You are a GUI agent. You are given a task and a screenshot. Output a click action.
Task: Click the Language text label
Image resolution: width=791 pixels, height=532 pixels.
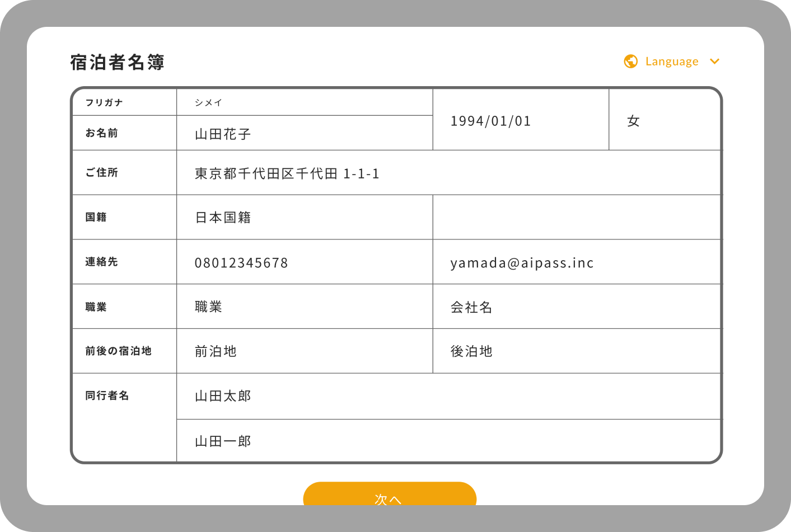(672, 62)
